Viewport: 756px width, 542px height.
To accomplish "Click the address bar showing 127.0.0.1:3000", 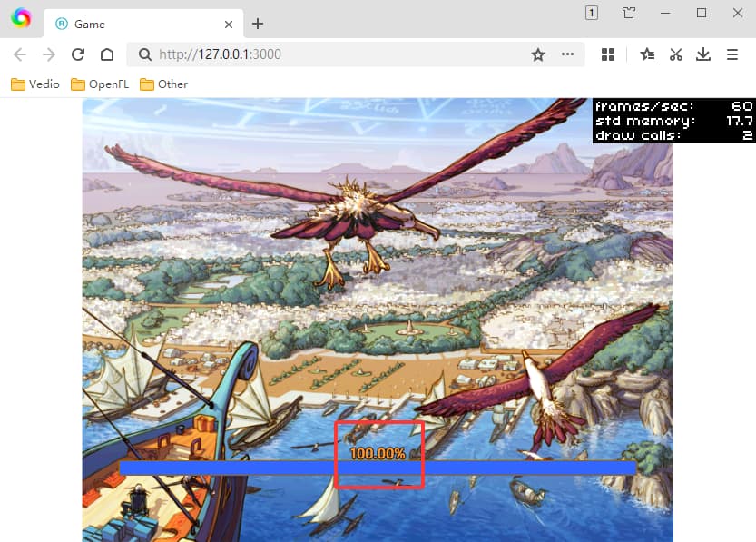I will pyautogui.click(x=336, y=54).
